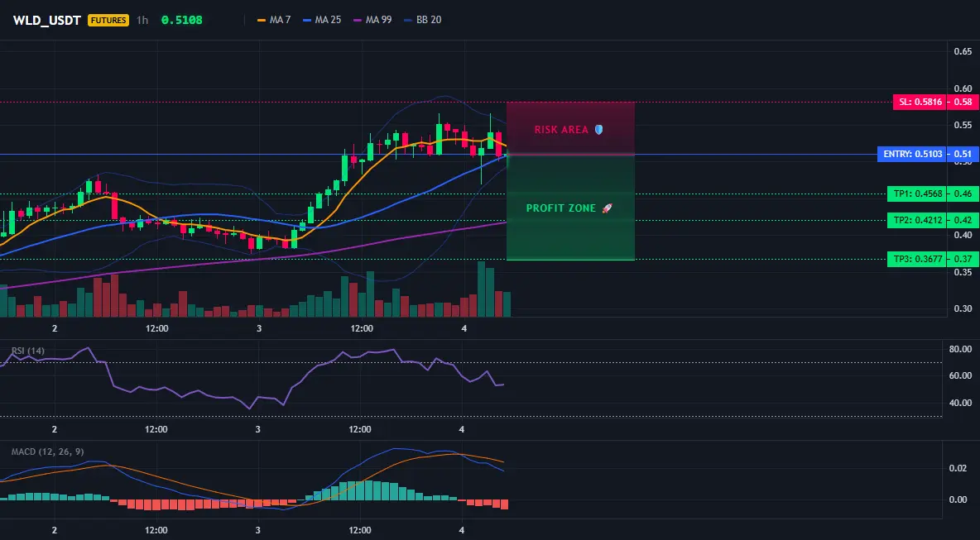Viewport: 980px width, 540px height.
Task: Click the FUTURES badge
Action: coord(108,20)
